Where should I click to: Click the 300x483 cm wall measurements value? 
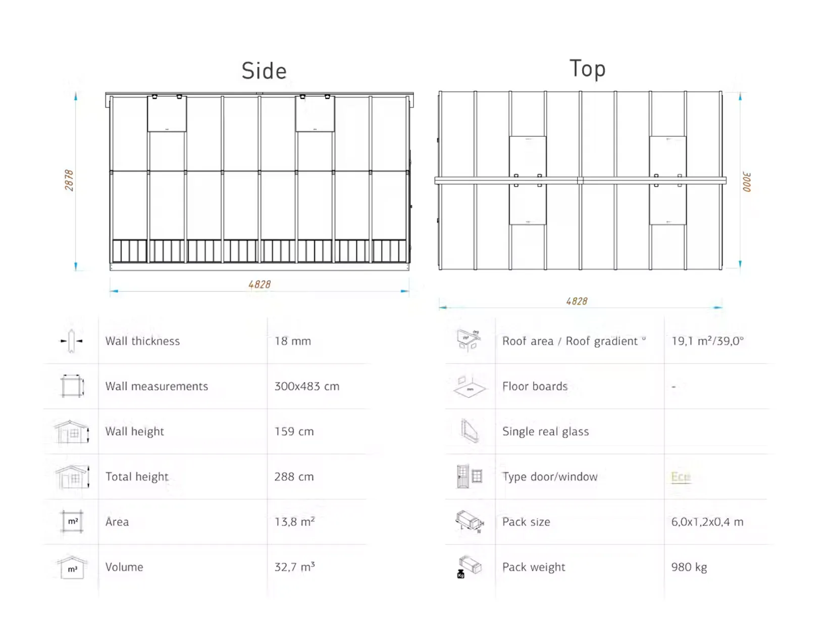[307, 387]
